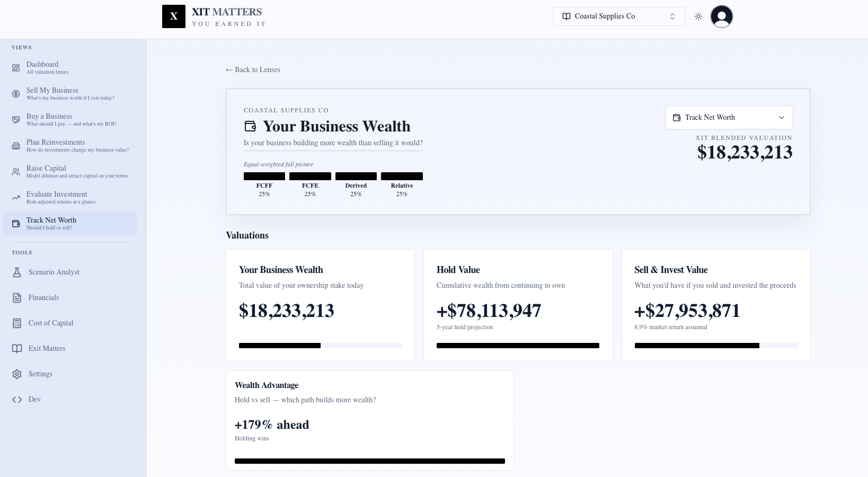This screenshot has height=477, width=868.
Task: Click the Sell My Business dollar icon
Action: tap(16, 94)
